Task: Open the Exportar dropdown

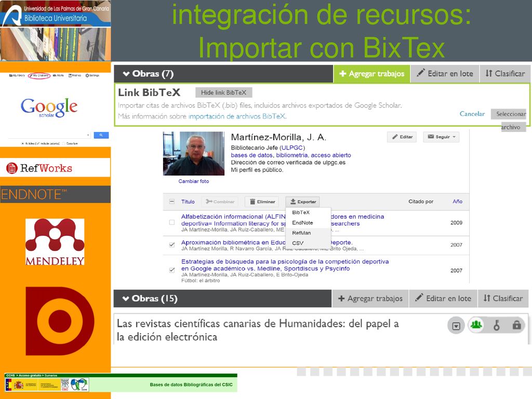Action: coord(303,202)
